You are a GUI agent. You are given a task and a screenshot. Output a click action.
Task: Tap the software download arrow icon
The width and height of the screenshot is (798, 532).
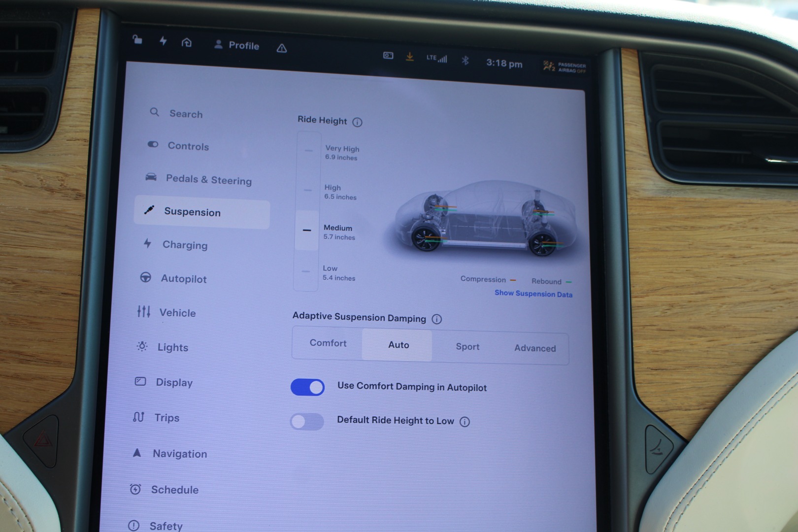tap(409, 57)
